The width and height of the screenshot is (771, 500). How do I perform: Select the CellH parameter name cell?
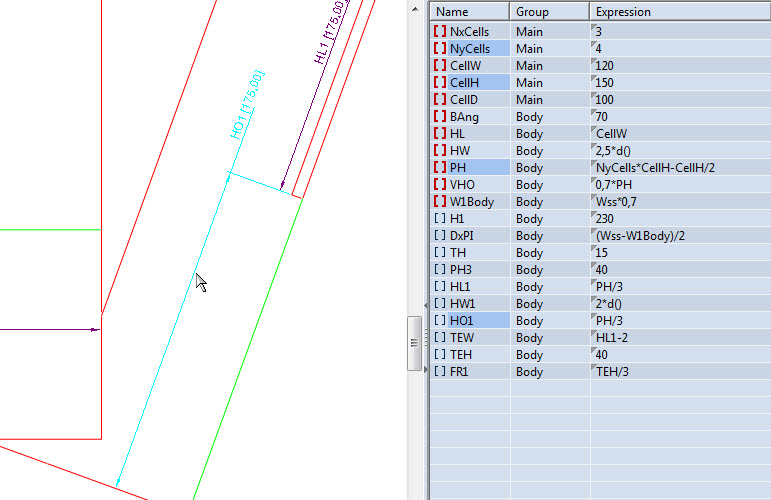[465, 83]
